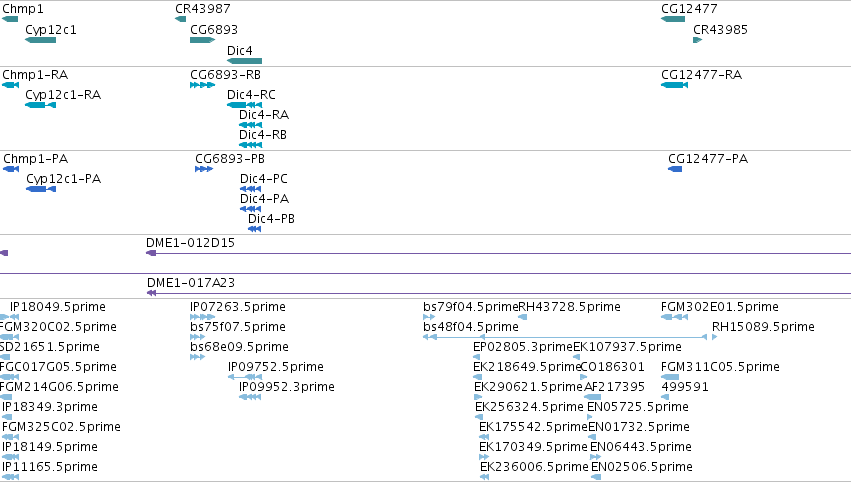This screenshot has width=851, height=482.
Task: Click the FGM302E01.5prime EST glyph
Action: click(674, 317)
